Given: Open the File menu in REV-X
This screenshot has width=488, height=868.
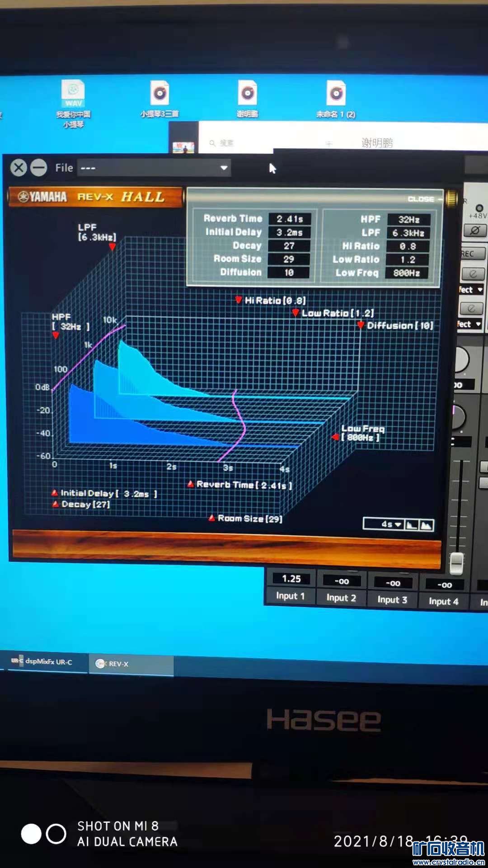Looking at the screenshot, I should point(64,168).
